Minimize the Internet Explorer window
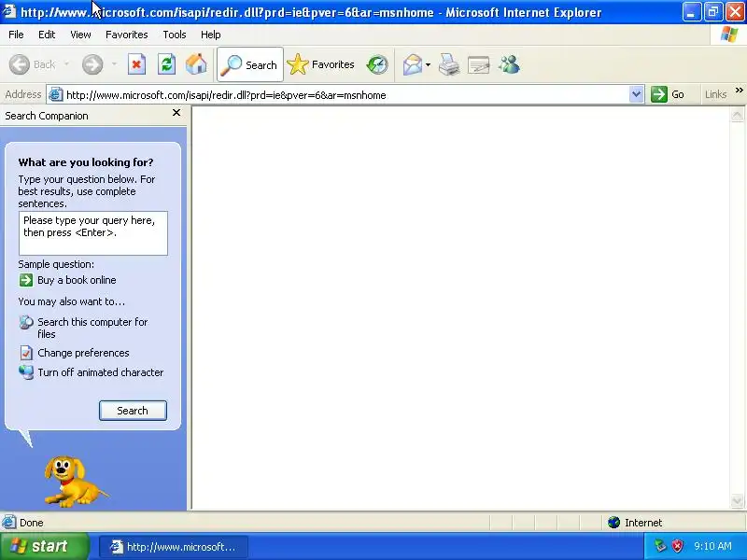Viewport: 747px width, 560px height. (x=691, y=12)
